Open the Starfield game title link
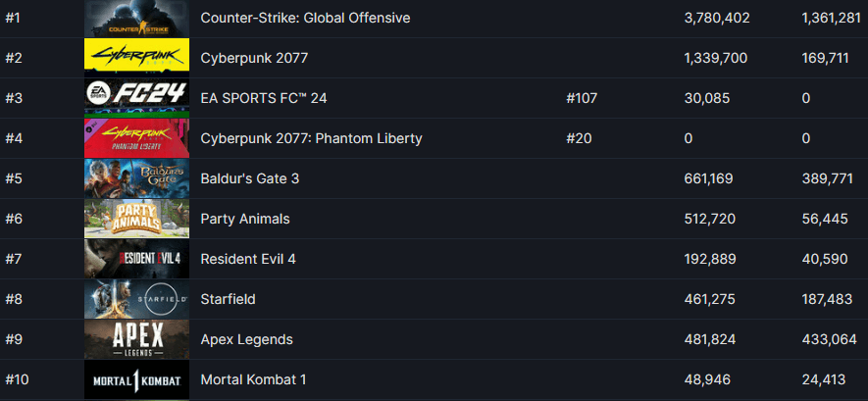The image size is (868, 401). [x=228, y=299]
